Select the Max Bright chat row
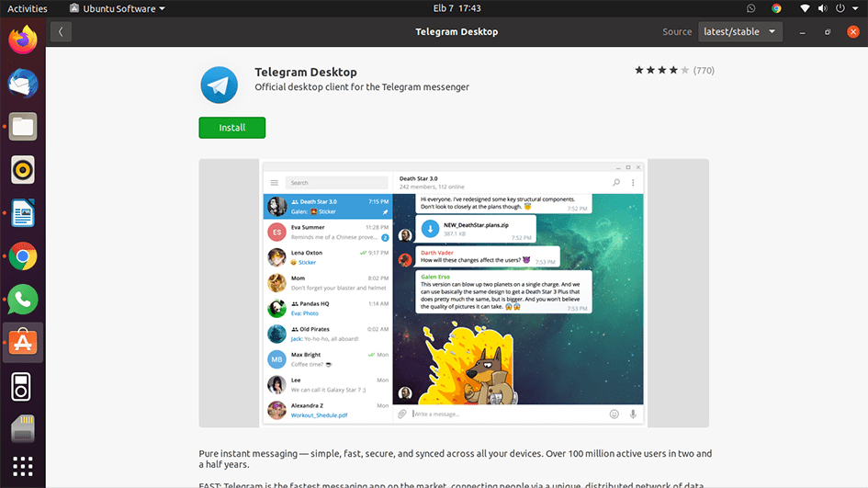The height and width of the screenshot is (488, 868). point(328,359)
